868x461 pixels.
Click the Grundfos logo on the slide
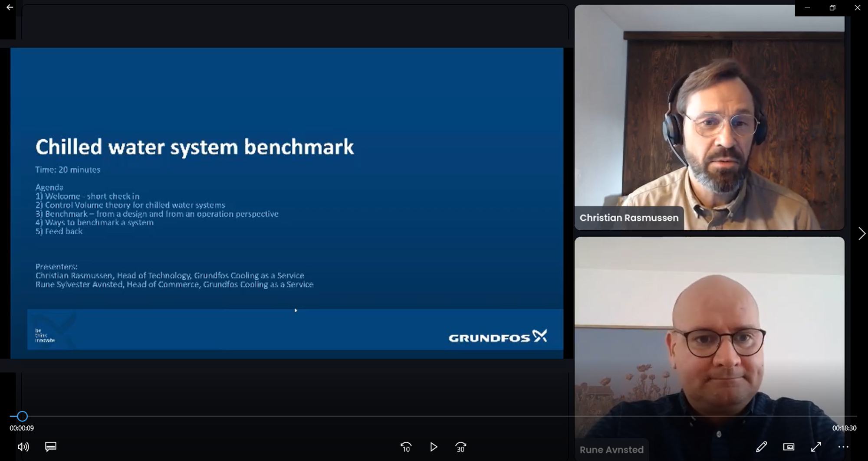point(498,337)
